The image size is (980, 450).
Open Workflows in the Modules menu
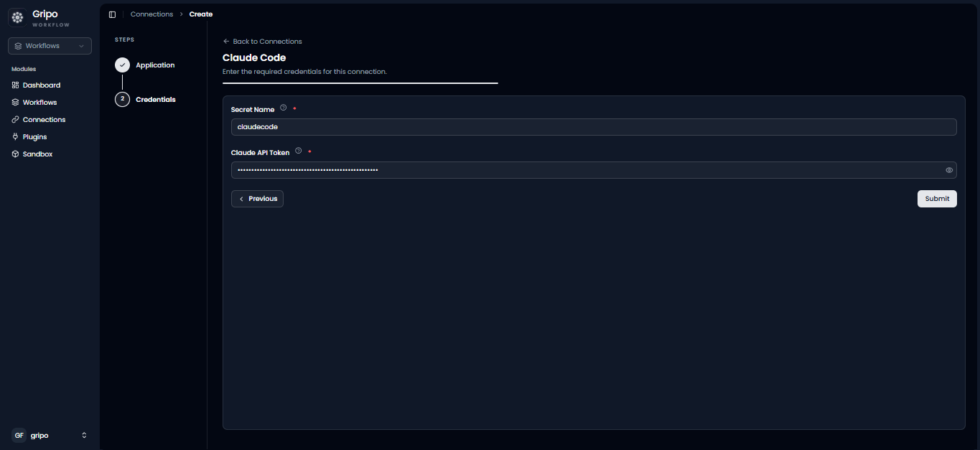click(x=39, y=103)
